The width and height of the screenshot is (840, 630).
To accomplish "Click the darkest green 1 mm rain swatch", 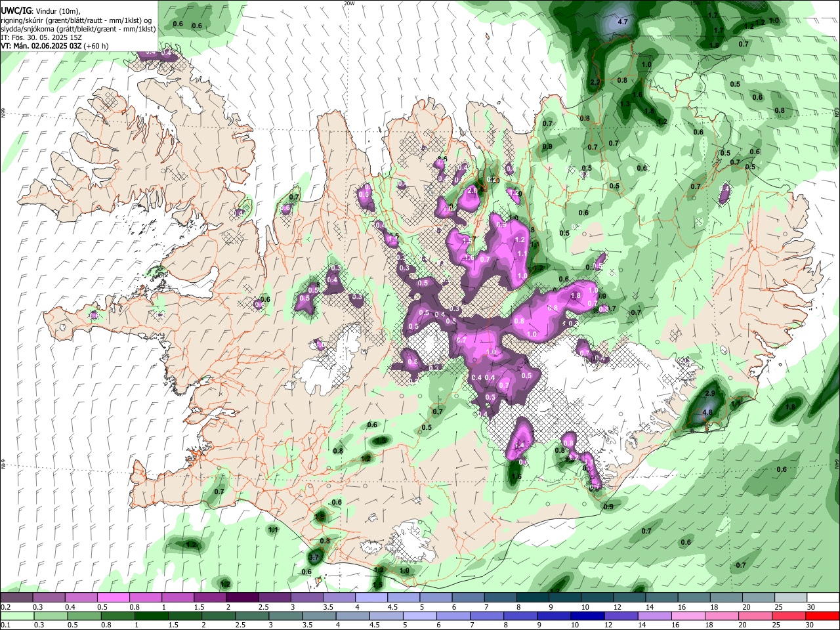I will point(151,616).
